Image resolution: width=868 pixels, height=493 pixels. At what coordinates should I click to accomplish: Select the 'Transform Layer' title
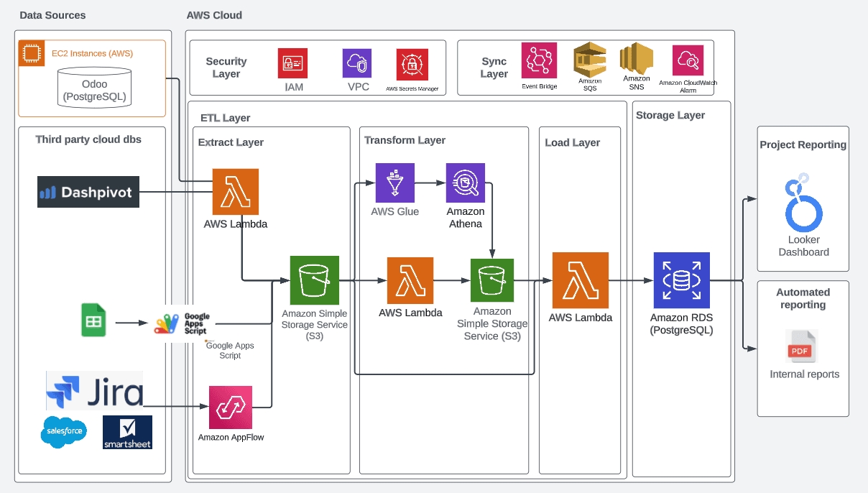point(405,140)
